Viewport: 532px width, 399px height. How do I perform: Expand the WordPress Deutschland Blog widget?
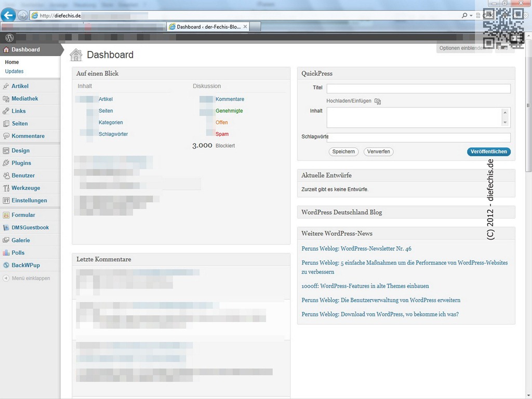406,212
